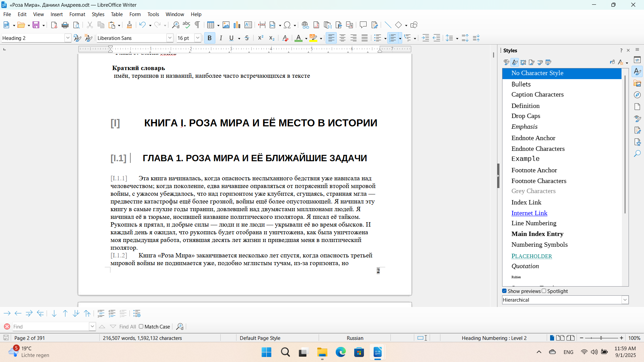Cut selection with scissors icon

pos(90,25)
